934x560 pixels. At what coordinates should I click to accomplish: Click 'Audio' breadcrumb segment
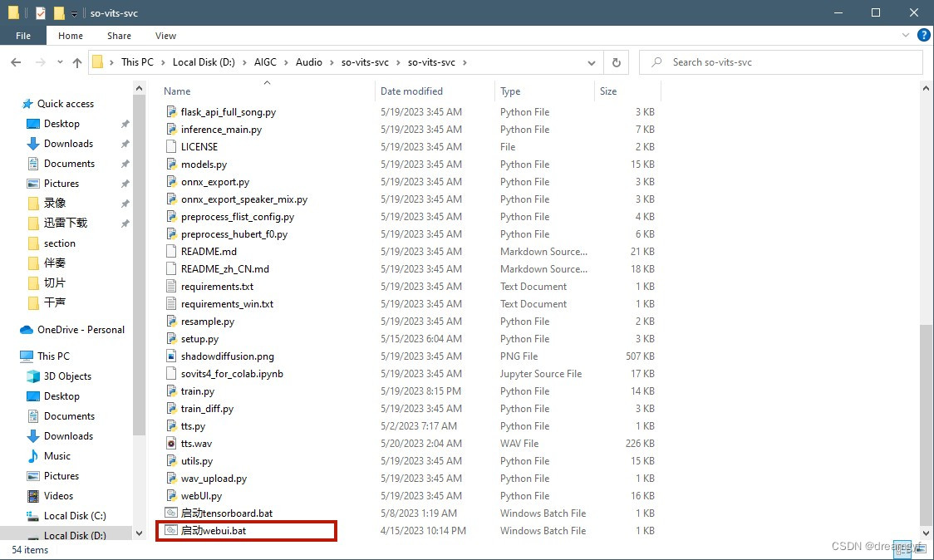[x=308, y=62]
